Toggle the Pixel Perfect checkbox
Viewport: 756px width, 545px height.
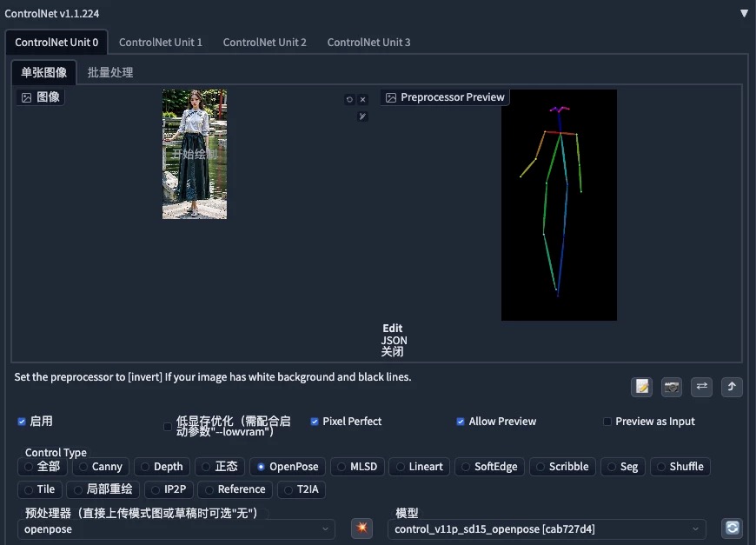[315, 422]
